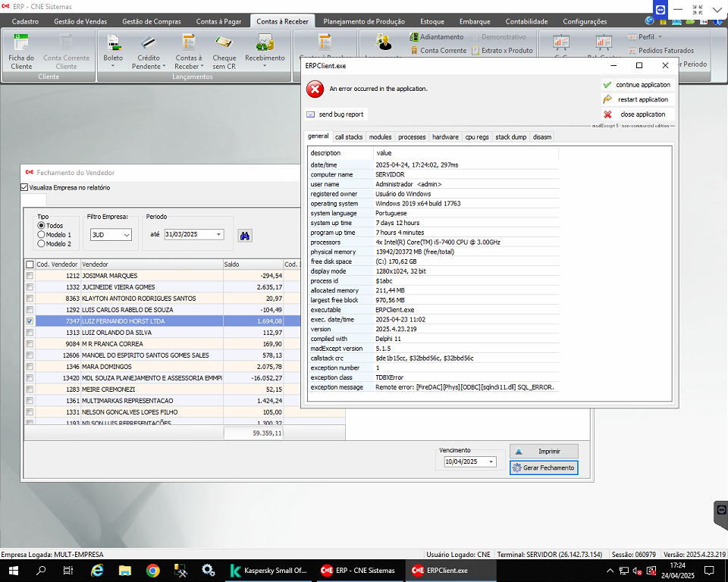Open the Vencimento date dropdown
Image resolution: width=728 pixels, height=582 pixels.
click(x=491, y=462)
